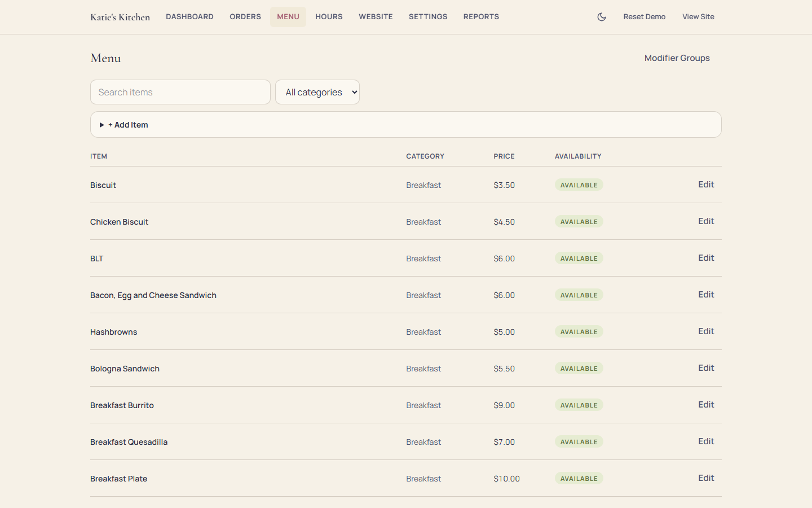
Task: Toggle Available badge for Hashbrowns
Action: (579, 332)
